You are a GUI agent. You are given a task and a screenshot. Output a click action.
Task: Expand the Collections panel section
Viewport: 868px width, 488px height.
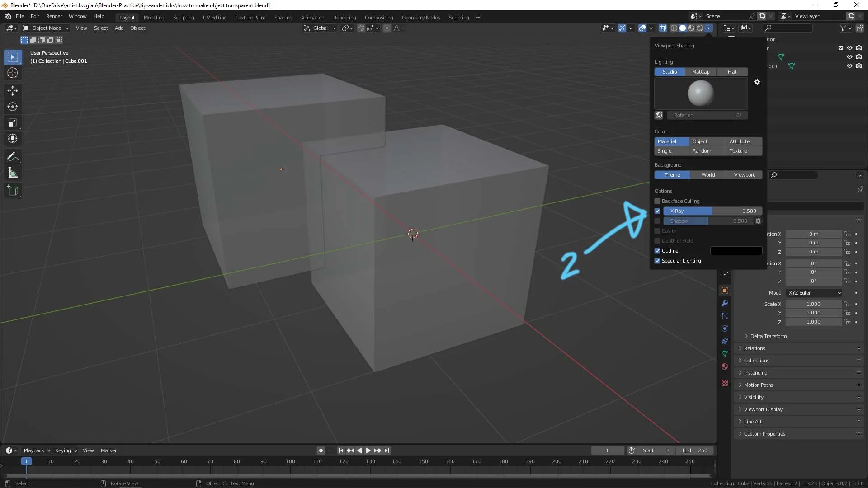click(757, 361)
